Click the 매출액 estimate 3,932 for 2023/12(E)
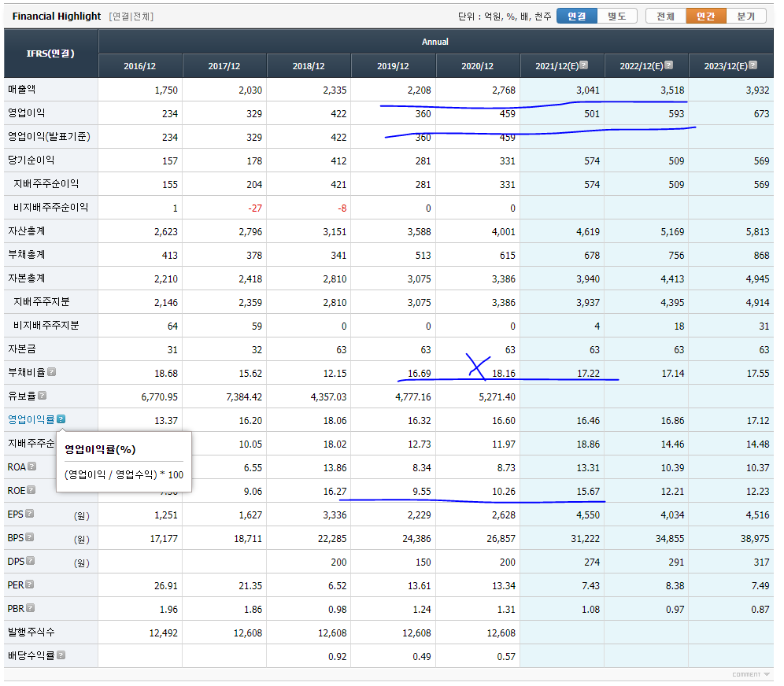 [757, 90]
